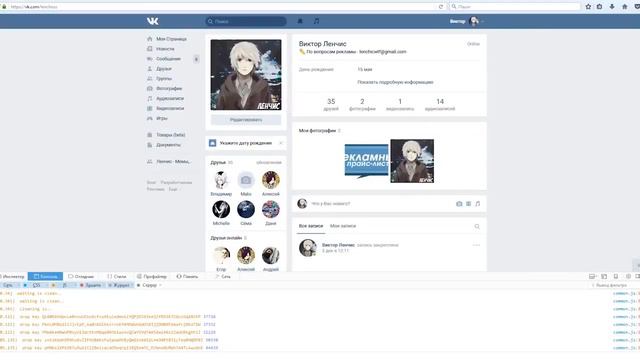
Task: Switch to the Мои записи tab
Action: [x=343, y=226]
